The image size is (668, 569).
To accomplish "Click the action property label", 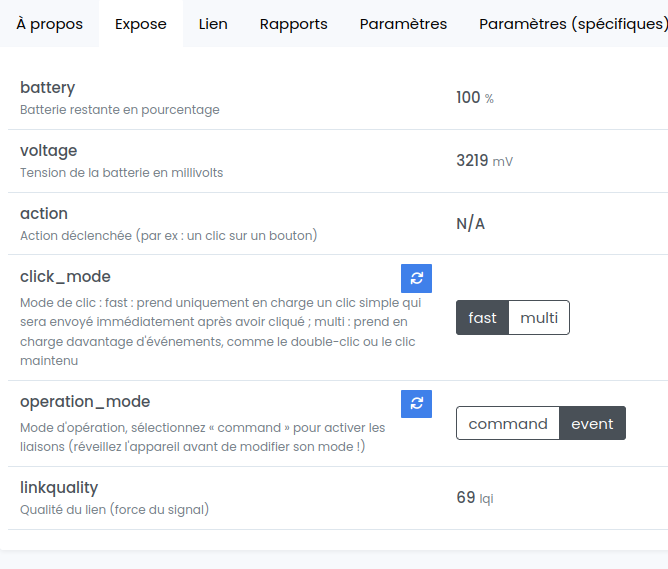I will pos(44,214).
